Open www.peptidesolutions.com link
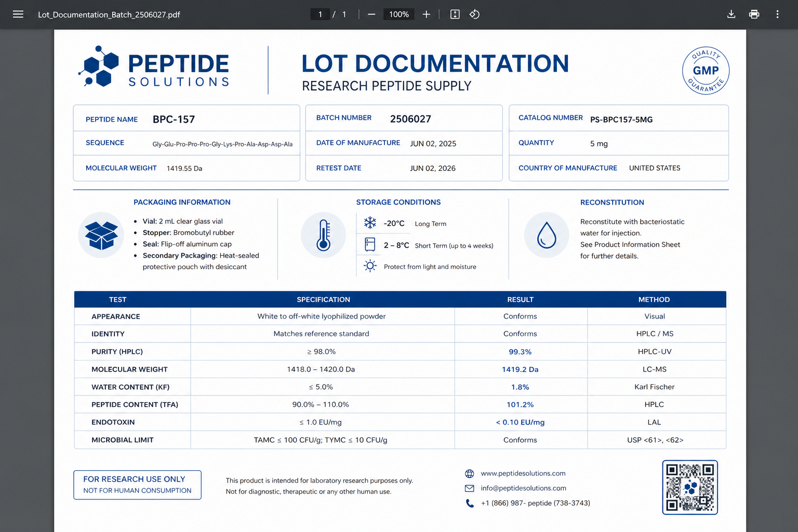 coord(523,473)
